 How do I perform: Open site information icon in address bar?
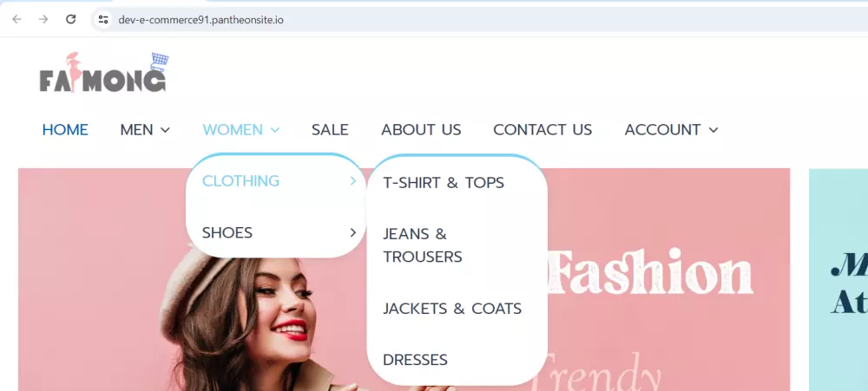point(103,20)
